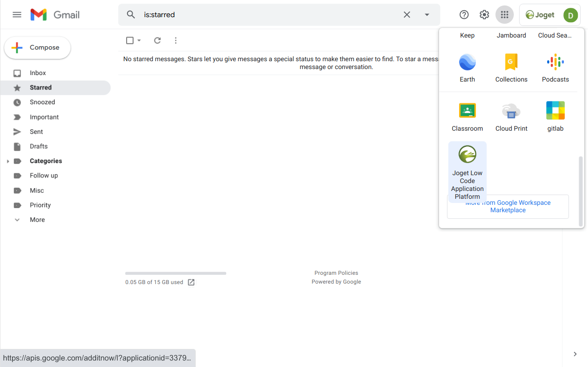Toggle the select-all checkbox
The height and width of the screenshot is (367, 588).
[x=130, y=41]
